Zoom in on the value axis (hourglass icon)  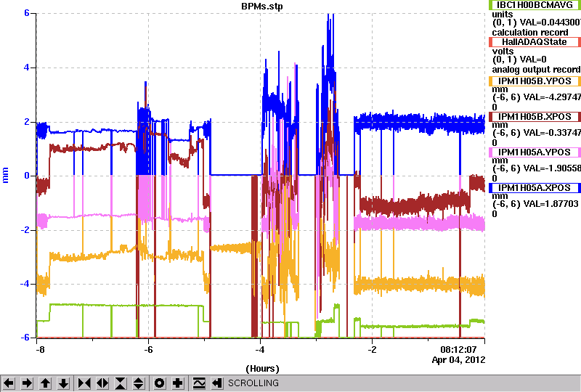(x=121, y=383)
